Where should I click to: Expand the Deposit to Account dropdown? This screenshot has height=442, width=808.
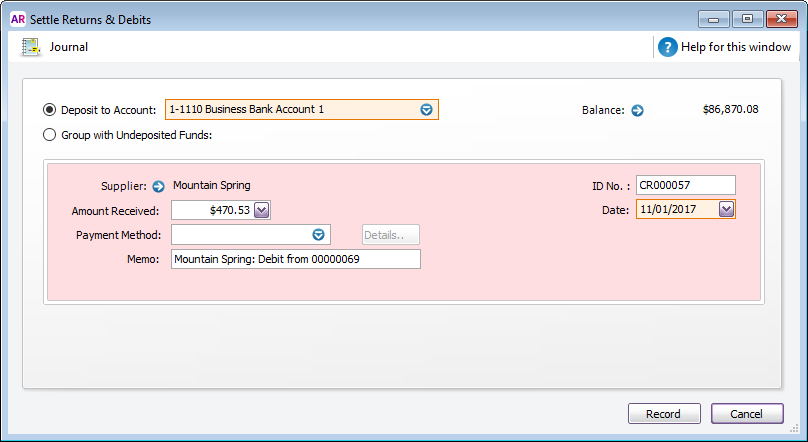427,110
